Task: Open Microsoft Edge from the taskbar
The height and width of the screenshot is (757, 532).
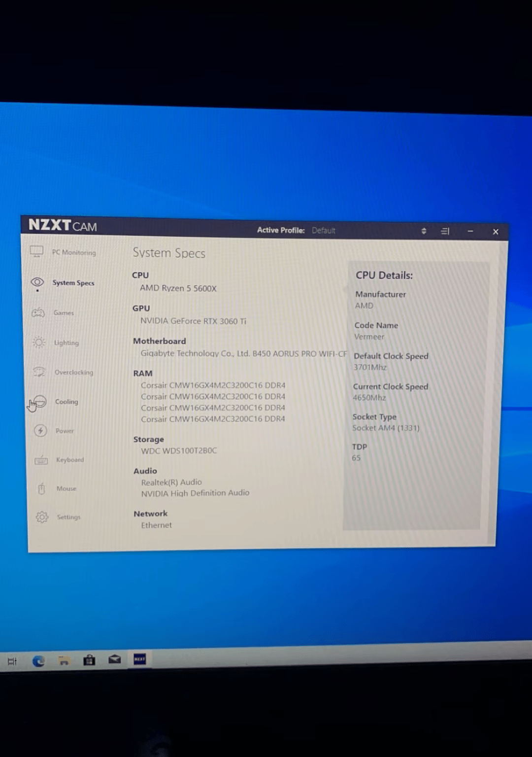Action: pyautogui.click(x=38, y=661)
